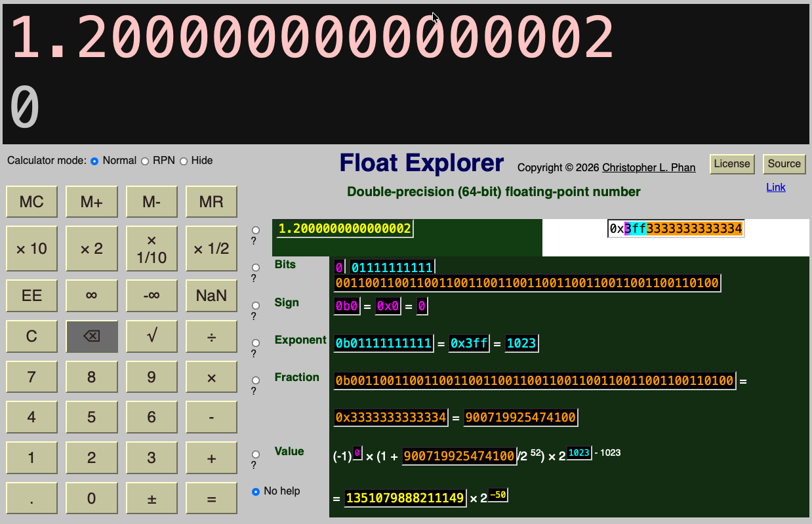The height and width of the screenshot is (524, 812).
Task: Click the equals key
Action: [211, 498]
